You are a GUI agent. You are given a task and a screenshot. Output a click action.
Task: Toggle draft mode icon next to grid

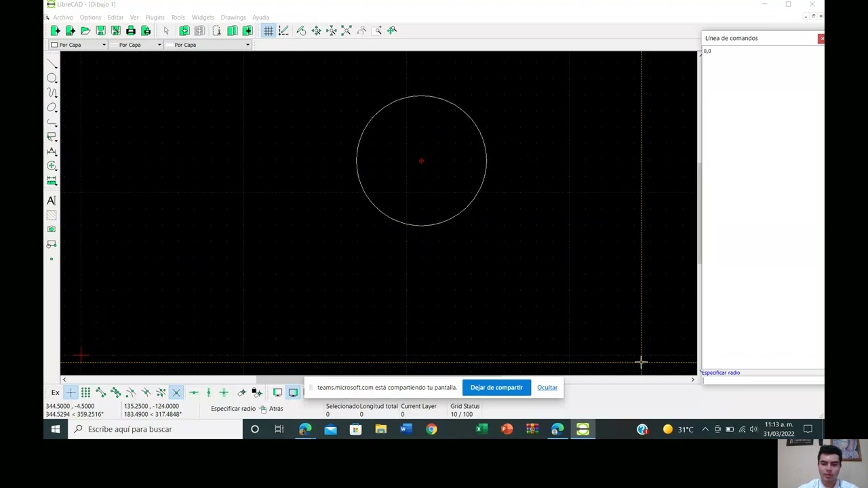283,30
